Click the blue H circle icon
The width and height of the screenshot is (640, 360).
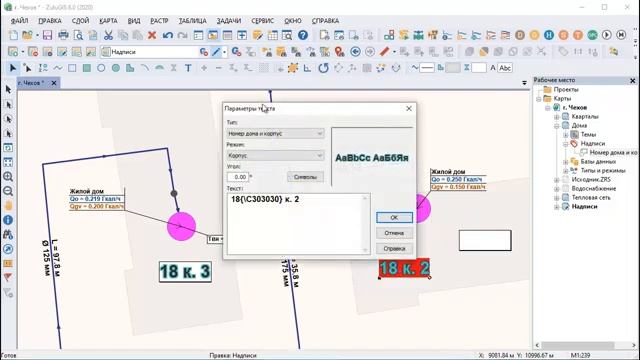(549, 36)
